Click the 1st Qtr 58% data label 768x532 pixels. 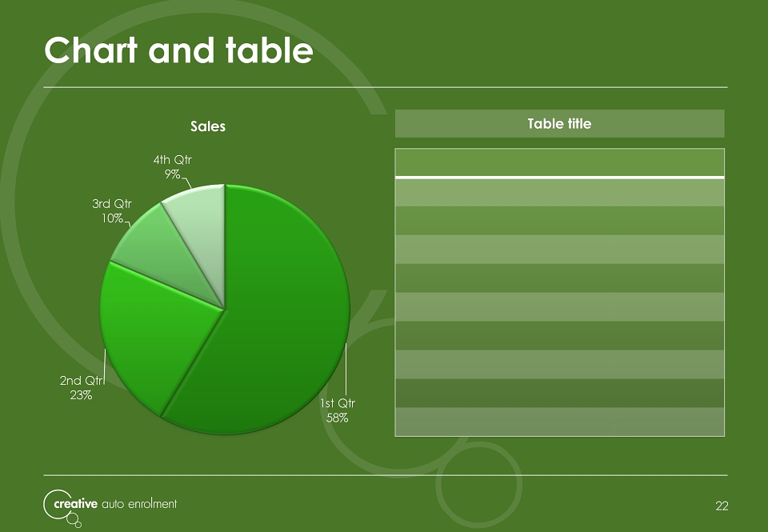tap(338, 410)
